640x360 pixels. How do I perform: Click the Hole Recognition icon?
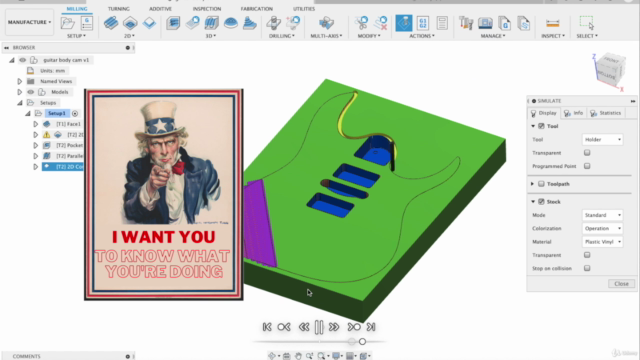tap(293, 23)
